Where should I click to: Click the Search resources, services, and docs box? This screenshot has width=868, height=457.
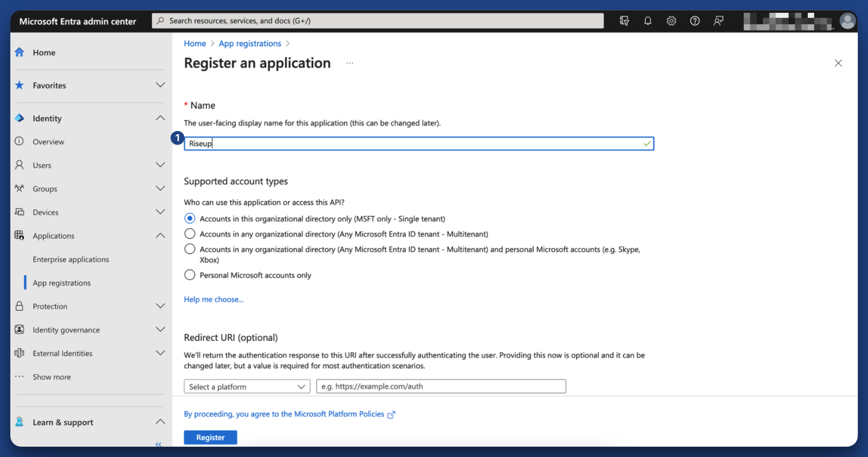pos(378,21)
